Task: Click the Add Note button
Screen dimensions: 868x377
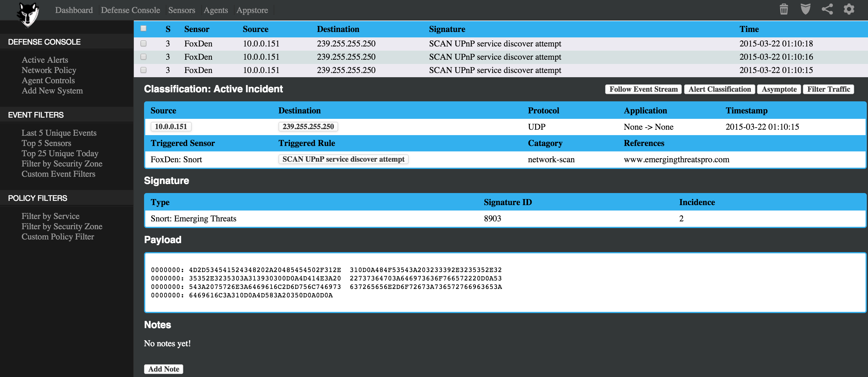Action: 163,369
